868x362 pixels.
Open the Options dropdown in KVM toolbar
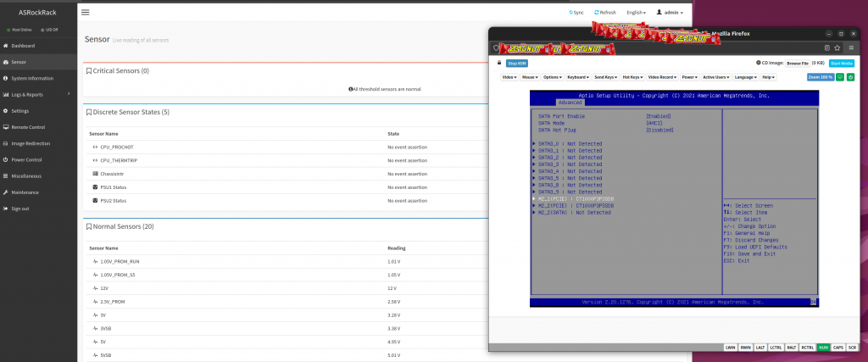pyautogui.click(x=553, y=77)
